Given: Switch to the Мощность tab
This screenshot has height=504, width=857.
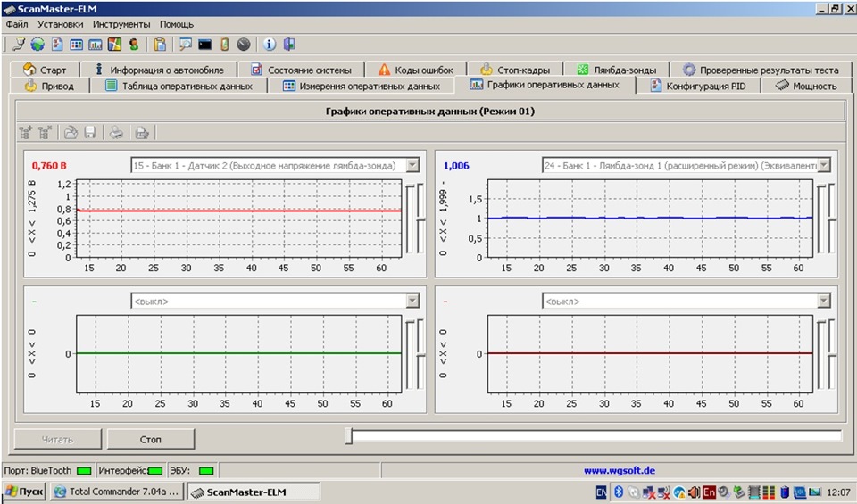Looking at the screenshot, I should [x=806, y=86].
